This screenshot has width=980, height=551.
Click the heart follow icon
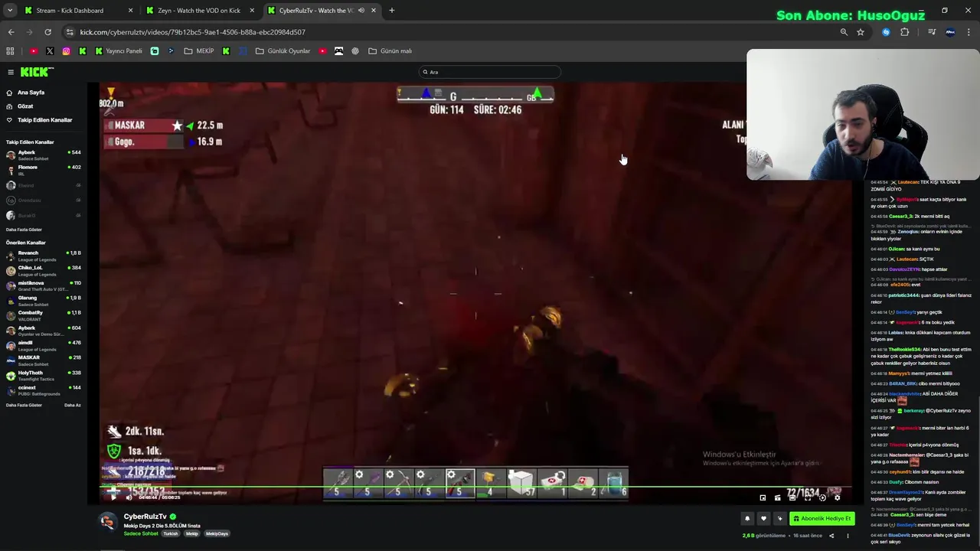(x=763, y=518)
